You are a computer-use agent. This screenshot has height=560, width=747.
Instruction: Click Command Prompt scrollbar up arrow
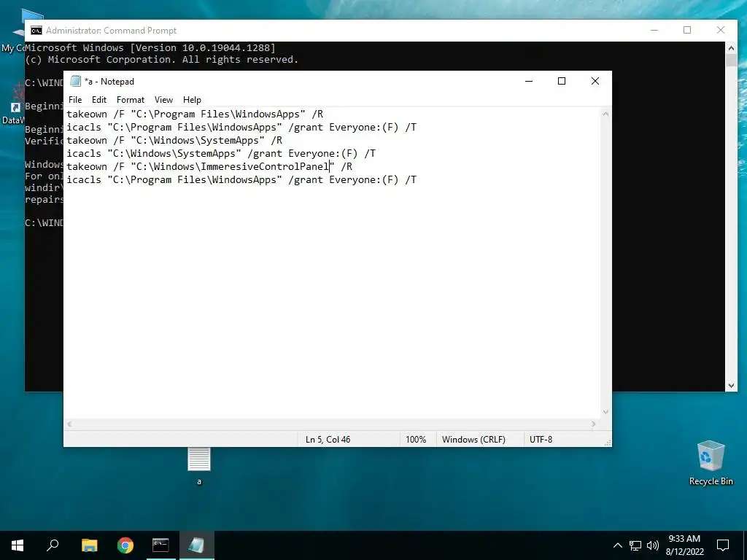click(x=731, y=47)
